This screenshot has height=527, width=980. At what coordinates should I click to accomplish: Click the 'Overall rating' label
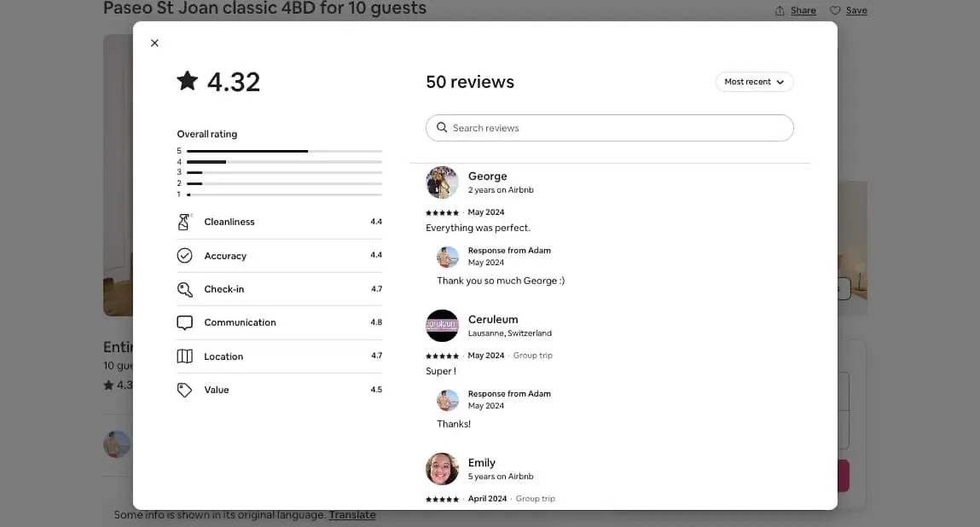207,134
